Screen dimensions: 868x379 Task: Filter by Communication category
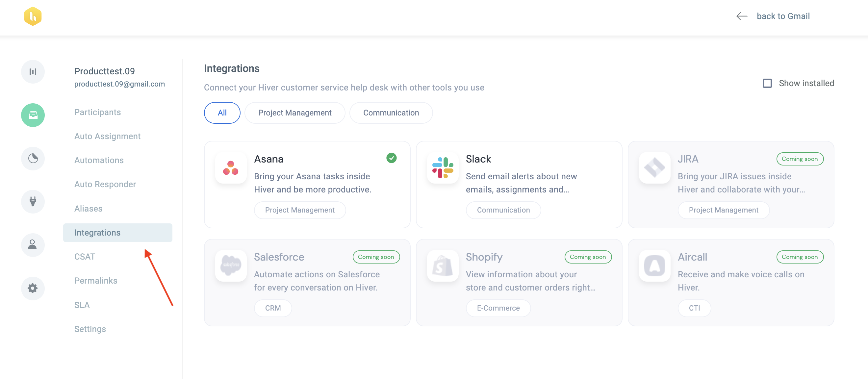click(x=391, y=113)
